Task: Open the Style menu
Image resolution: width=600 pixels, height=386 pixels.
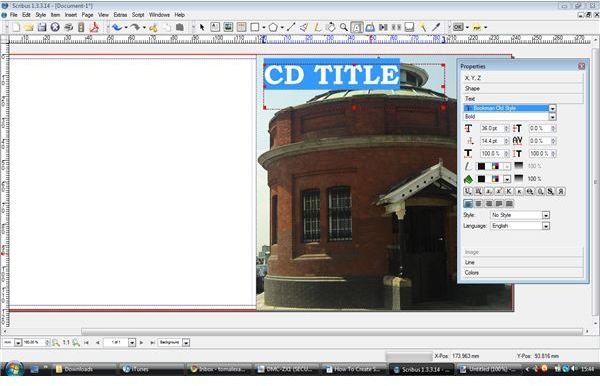Action: (x=41, y=15)
